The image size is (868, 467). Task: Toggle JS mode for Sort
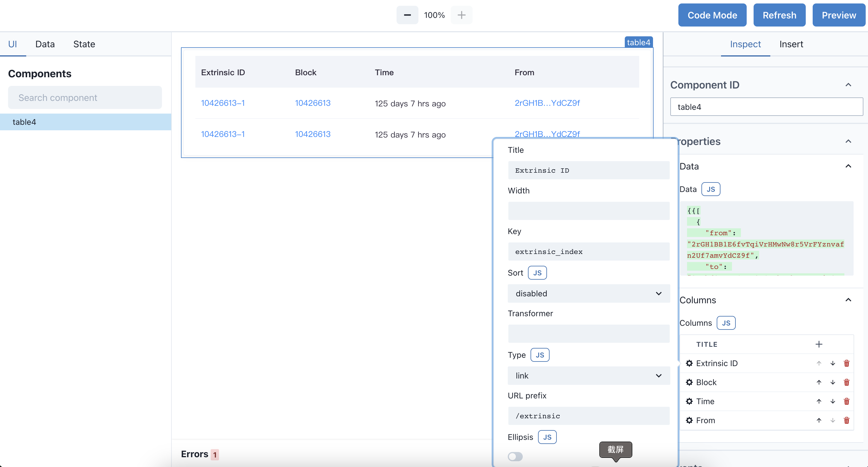[537, 273]
